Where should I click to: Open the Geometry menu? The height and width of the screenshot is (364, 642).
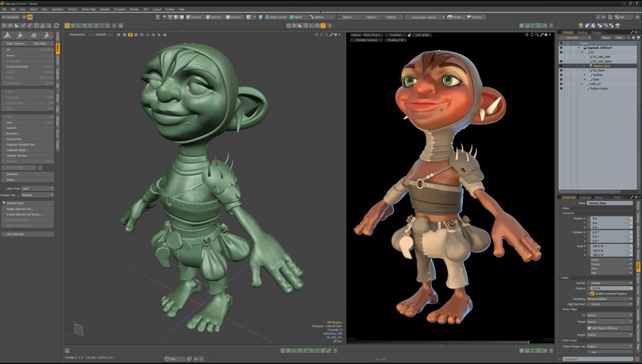(57, 9)
